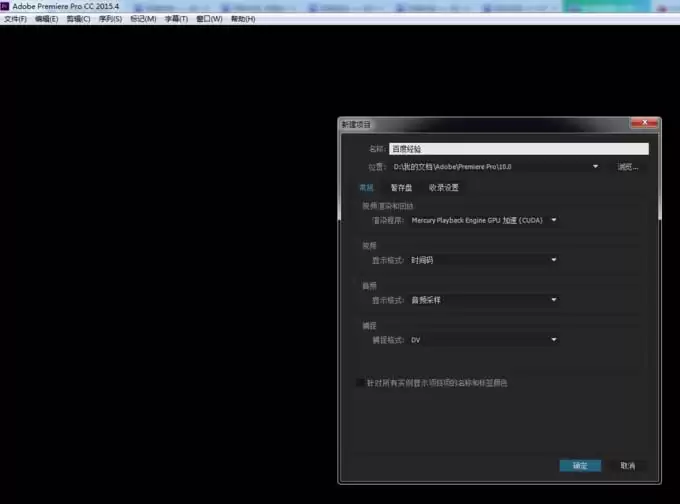Open the 标记(M) menu
The image size is (680, 504).
(x=143, y=19)
